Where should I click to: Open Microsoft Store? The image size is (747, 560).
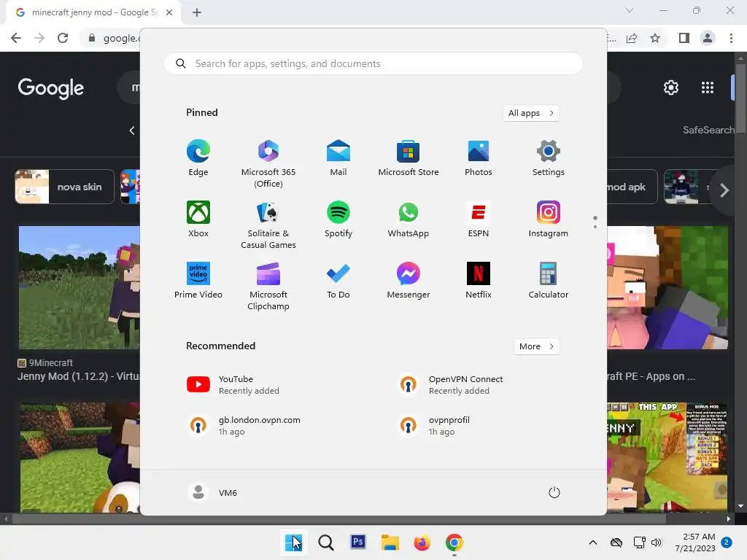(x=409, y=158)
